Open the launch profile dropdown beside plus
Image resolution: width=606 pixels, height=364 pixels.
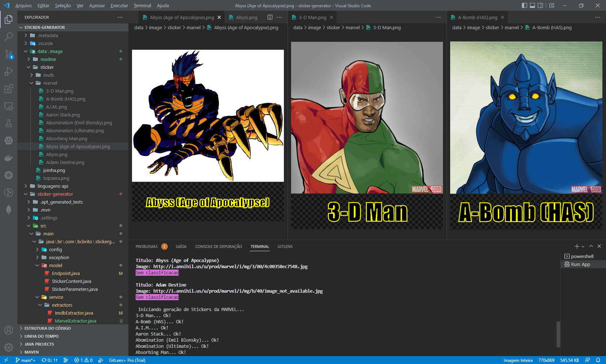pos(583,247)
